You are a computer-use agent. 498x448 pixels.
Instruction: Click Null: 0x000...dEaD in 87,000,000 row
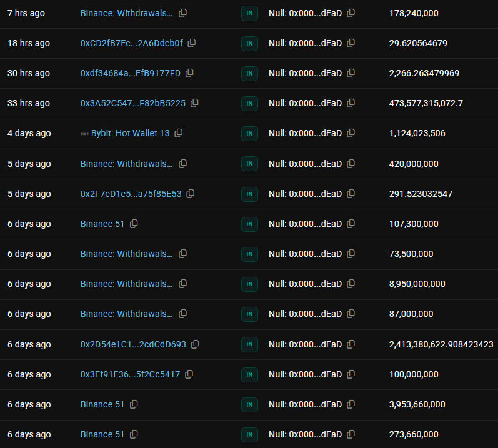point(305,314)
